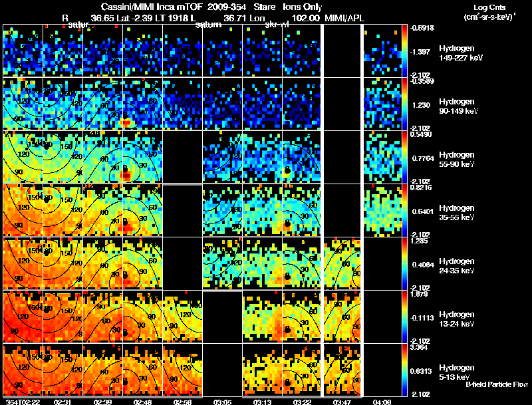Open the 13-24 keV panel at 02:56
Viewport: 532px width, 405px height.
182,317
